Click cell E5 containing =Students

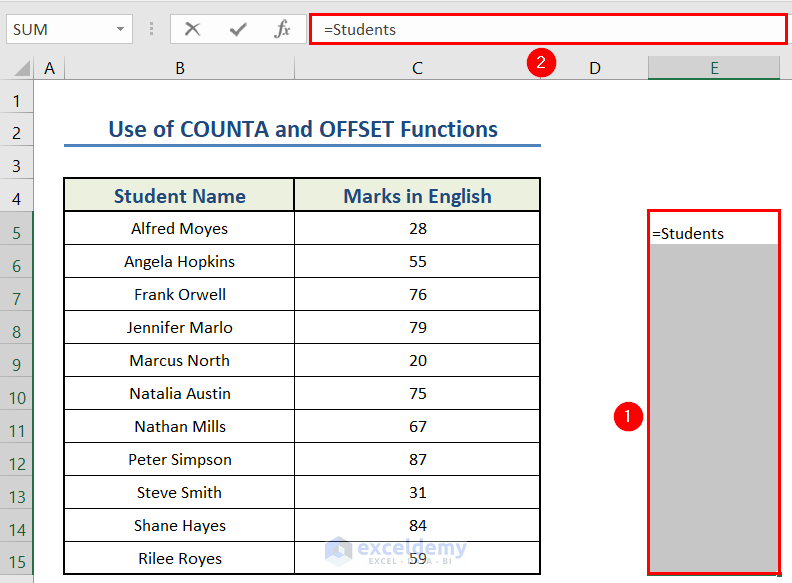714,234
